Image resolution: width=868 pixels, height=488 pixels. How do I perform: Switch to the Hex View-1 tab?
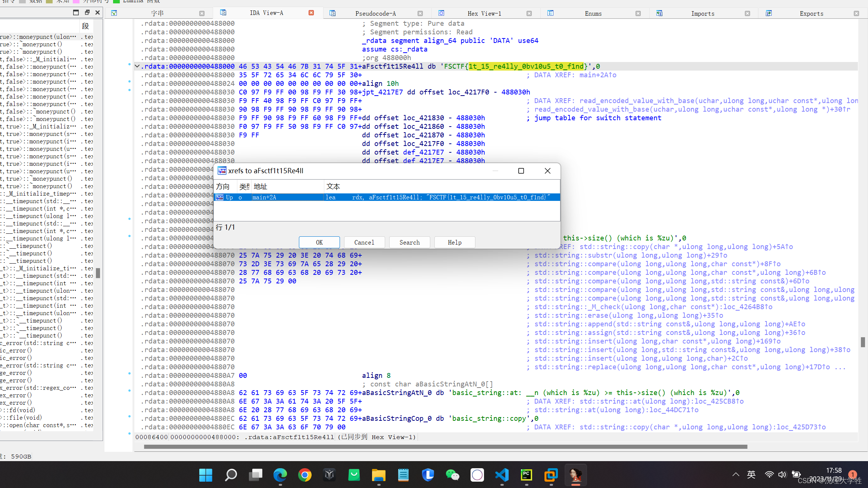(484, 13)
